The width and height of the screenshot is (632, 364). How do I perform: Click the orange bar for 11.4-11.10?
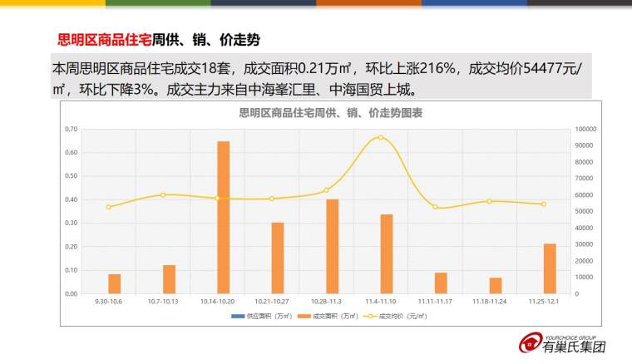[387, 254]
